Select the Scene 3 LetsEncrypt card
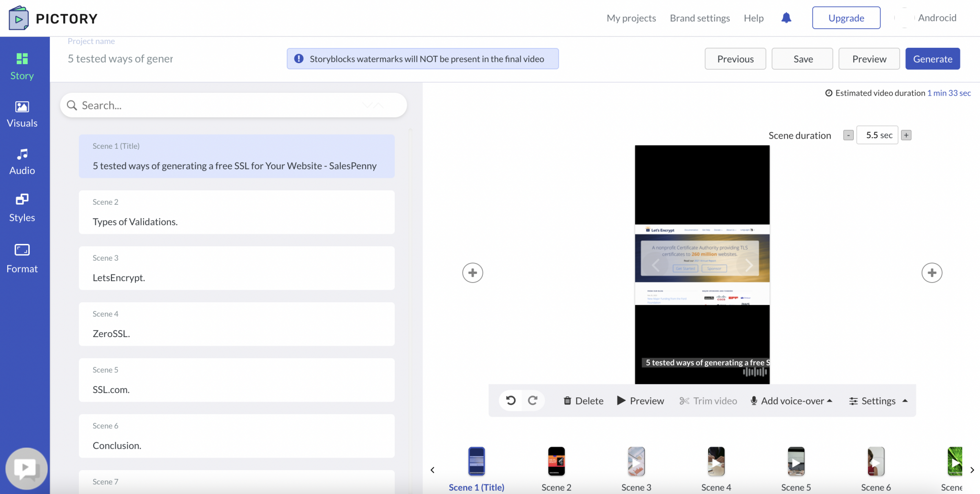 tap(237, 268)
